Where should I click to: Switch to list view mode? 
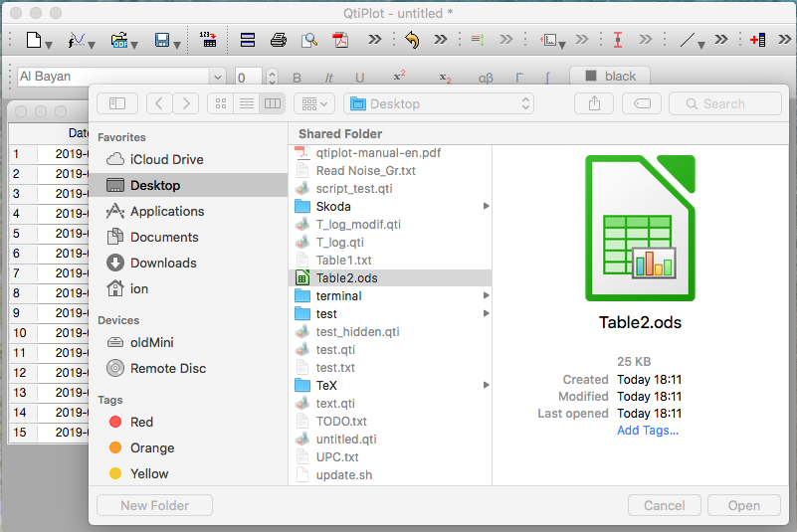coord(246,103)
